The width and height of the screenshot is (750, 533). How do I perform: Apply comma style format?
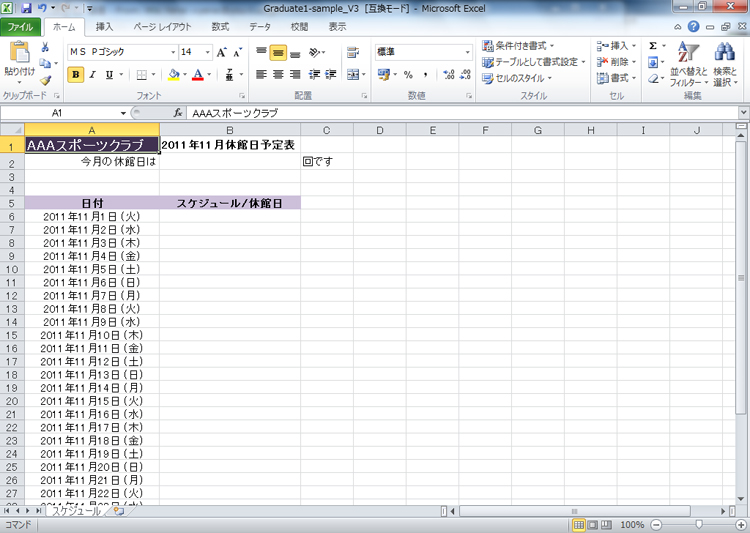click(425, 75)
